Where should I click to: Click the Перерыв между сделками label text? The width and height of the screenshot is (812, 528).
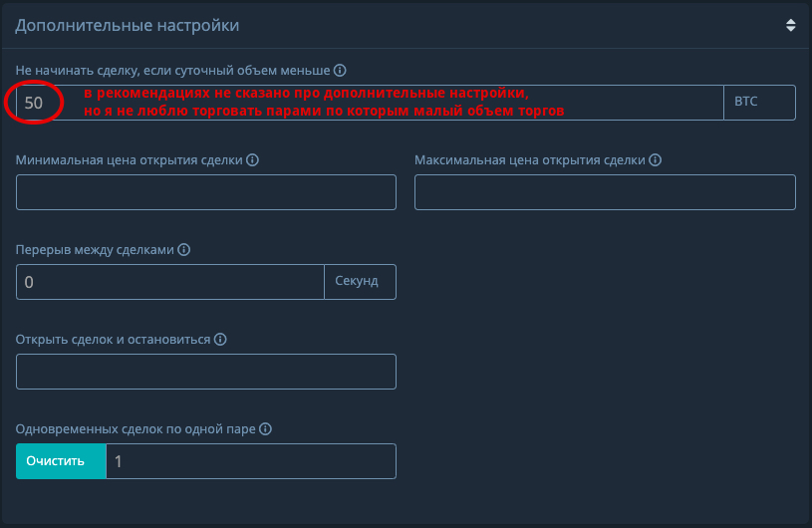[95, 250]
